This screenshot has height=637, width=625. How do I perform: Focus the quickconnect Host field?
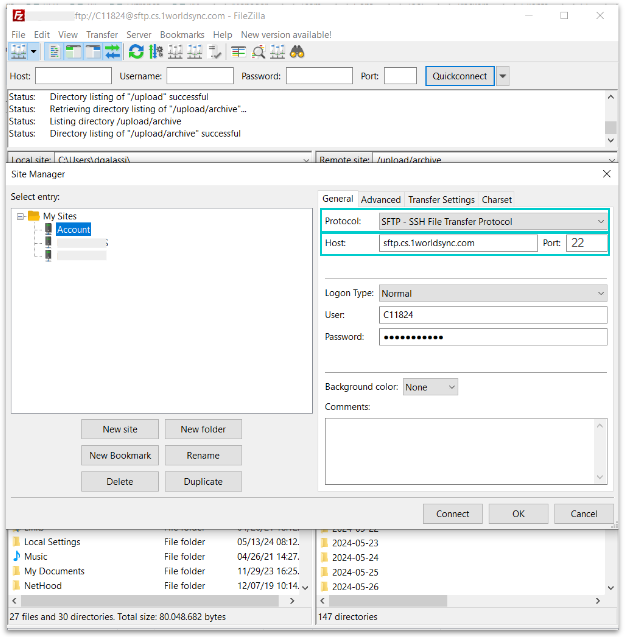(73, 76)
